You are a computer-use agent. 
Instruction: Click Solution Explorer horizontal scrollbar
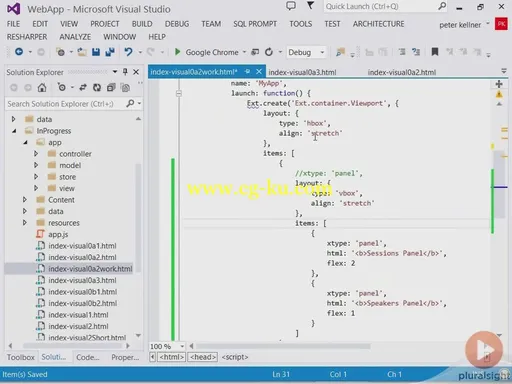69,346
